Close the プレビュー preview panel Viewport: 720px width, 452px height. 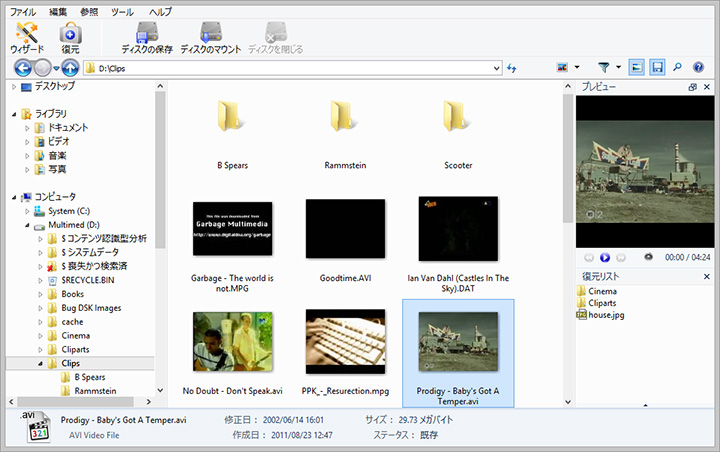[x=707, y=87]
